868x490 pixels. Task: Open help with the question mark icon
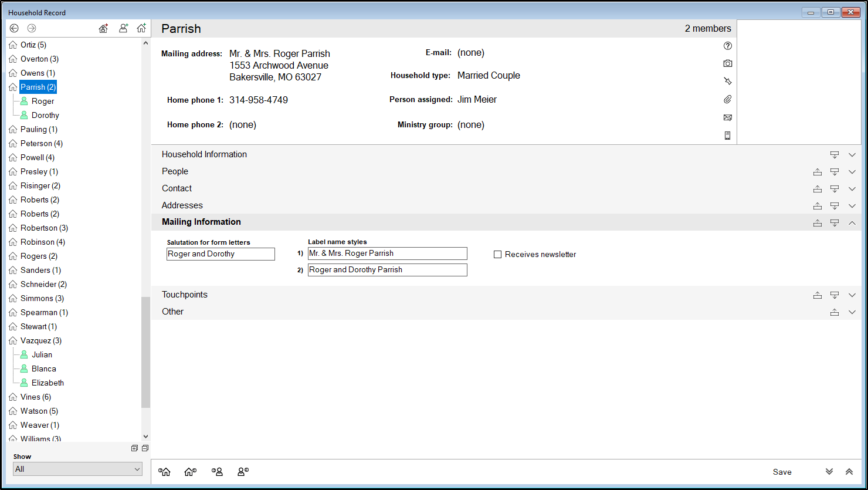727,46
